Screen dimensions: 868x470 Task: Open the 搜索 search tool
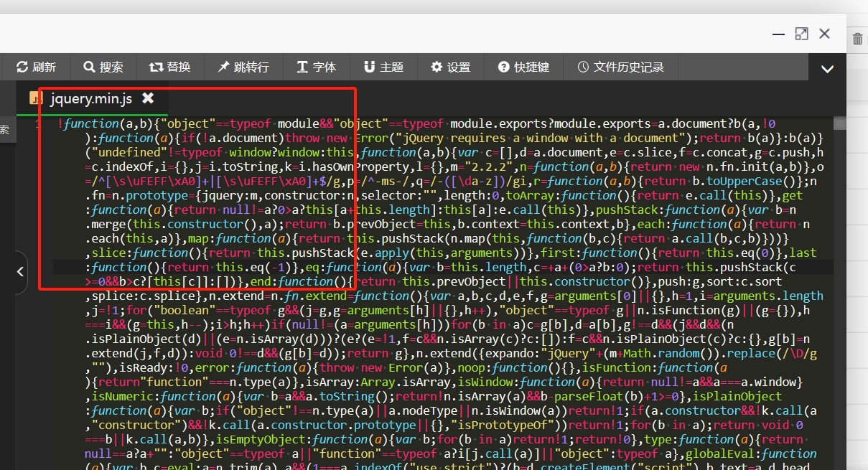(103, 67)
